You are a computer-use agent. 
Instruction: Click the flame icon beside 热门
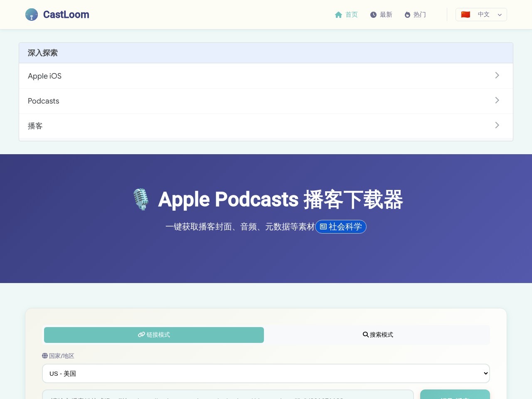[407, 15]
